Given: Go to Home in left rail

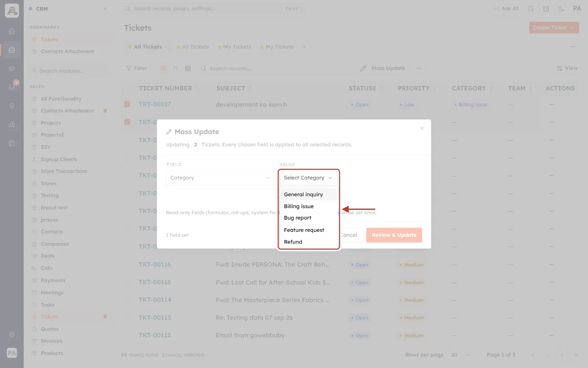Looking at the screenshot, I should (x=12, y=31).
